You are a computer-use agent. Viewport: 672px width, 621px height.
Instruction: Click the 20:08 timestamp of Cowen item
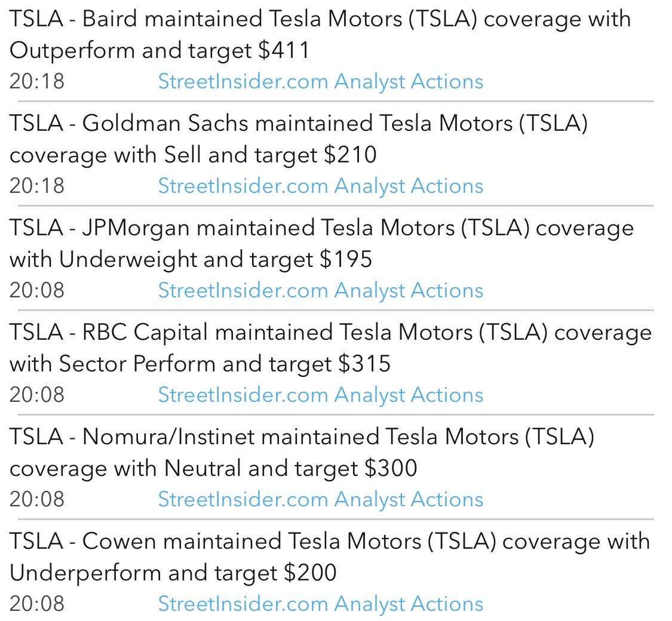click(x=37, y=604)
